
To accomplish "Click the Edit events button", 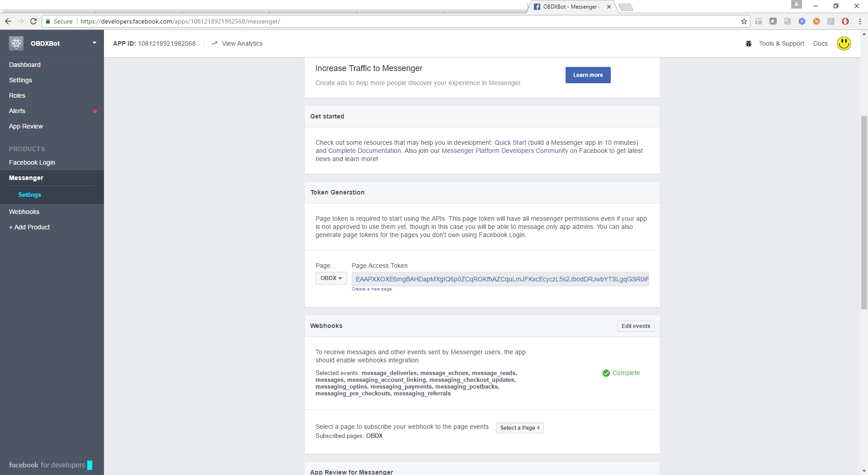I will [636, 326].
